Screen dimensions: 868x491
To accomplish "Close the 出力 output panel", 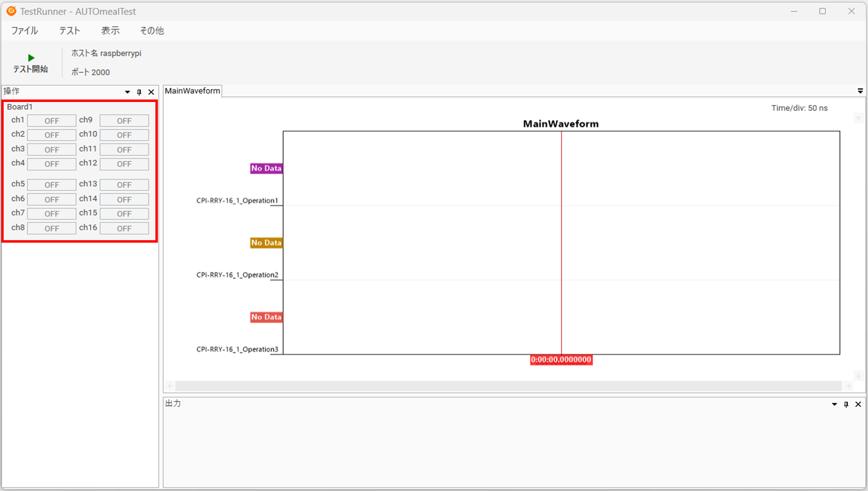I will (858, 404).
